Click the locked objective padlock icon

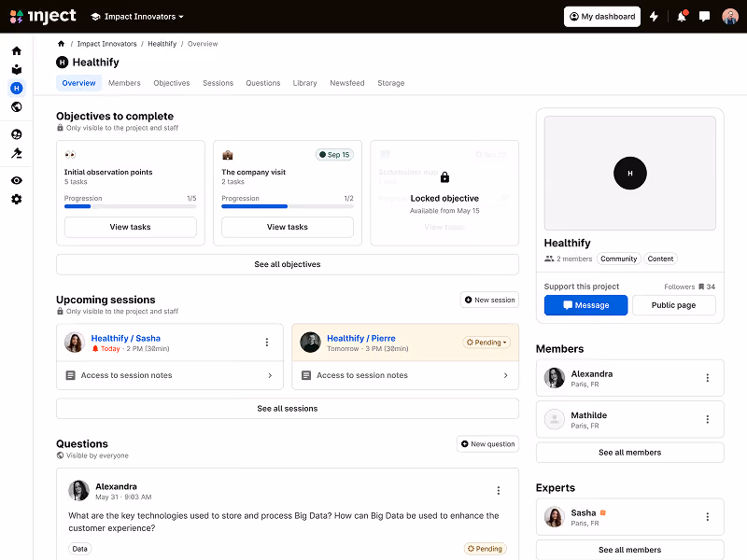(444, 177)
